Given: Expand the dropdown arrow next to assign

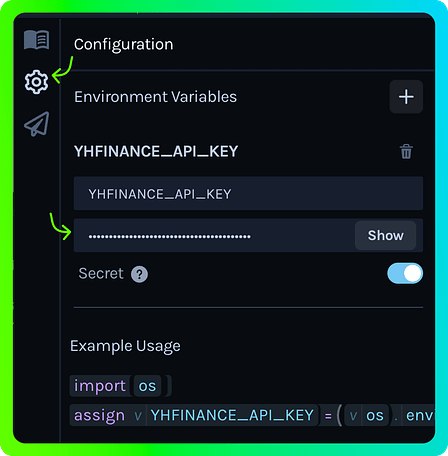Looking at the screenshot, I should (138, 416).
